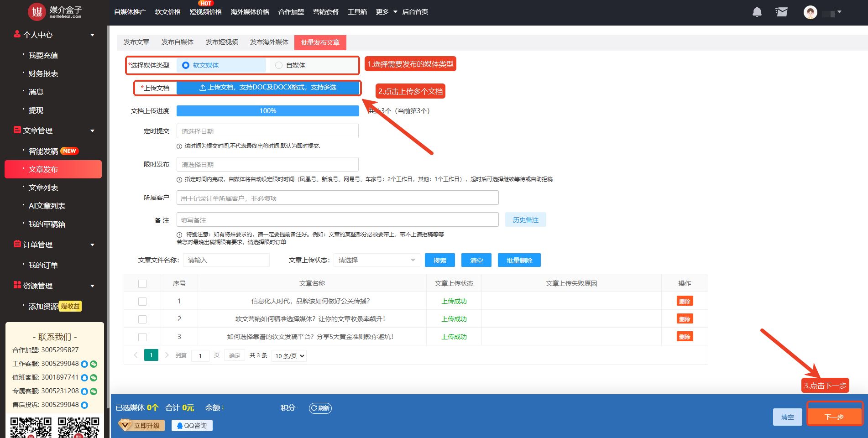Expand the 更多 menu in top navigation
This screenshot has width=868, height=438.
(386, 12)
